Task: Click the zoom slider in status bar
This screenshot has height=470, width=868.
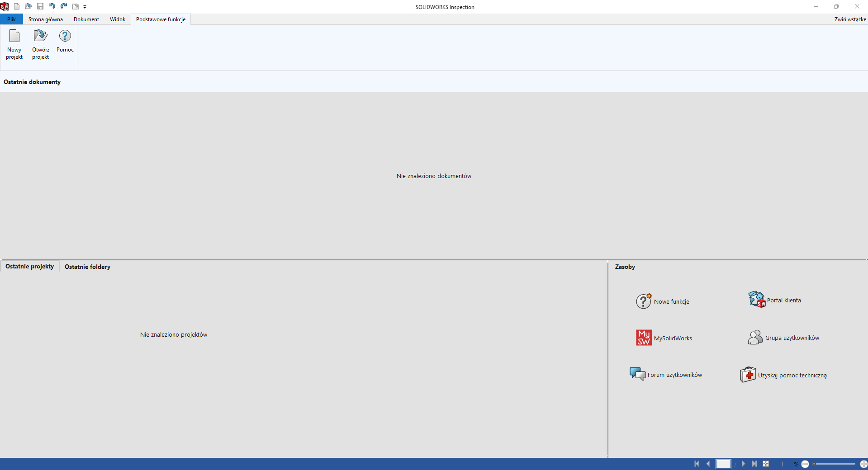Action: pyautogui.click(x=834, y=464)
